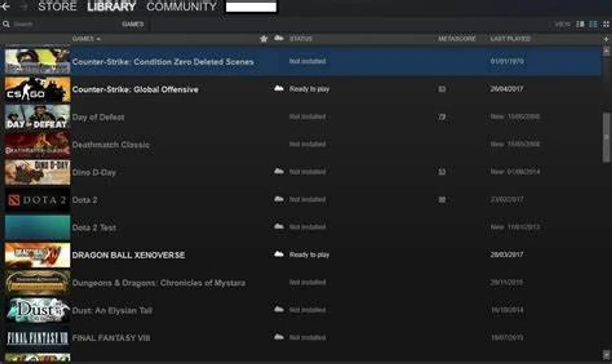This screenshot has height=364, width=612.
Task: Open the GAMES filter dropdown beside search
Action: (133, 24)
